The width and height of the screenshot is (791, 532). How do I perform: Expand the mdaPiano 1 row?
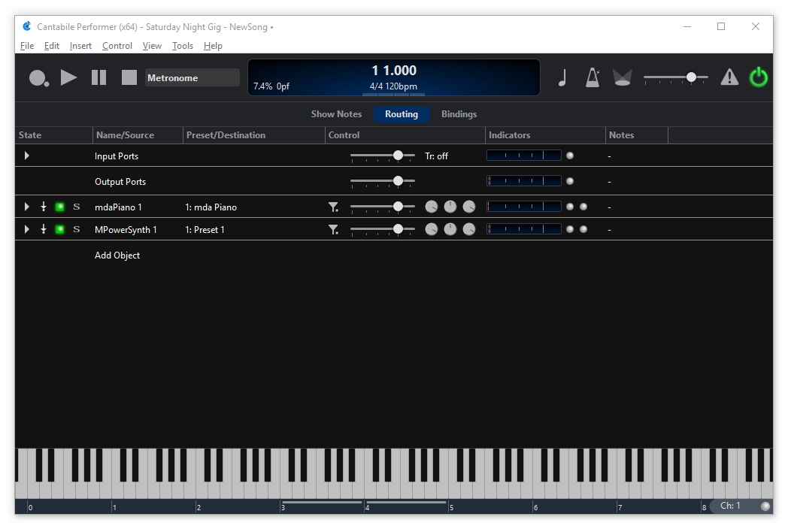(27, 207)
